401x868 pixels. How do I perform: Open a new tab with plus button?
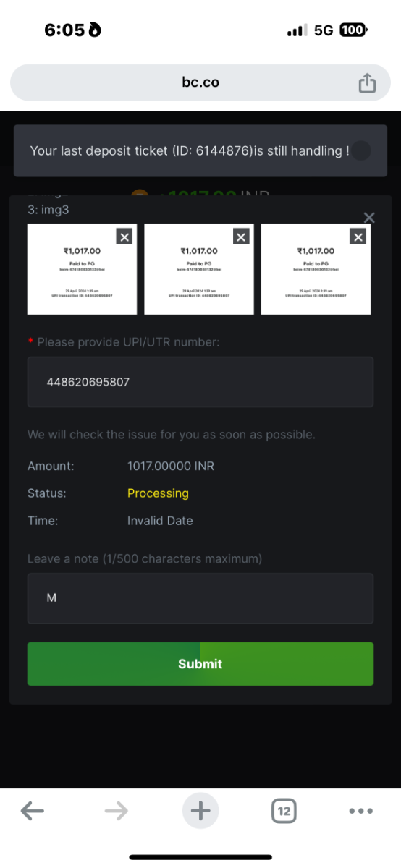coord(200,812)
